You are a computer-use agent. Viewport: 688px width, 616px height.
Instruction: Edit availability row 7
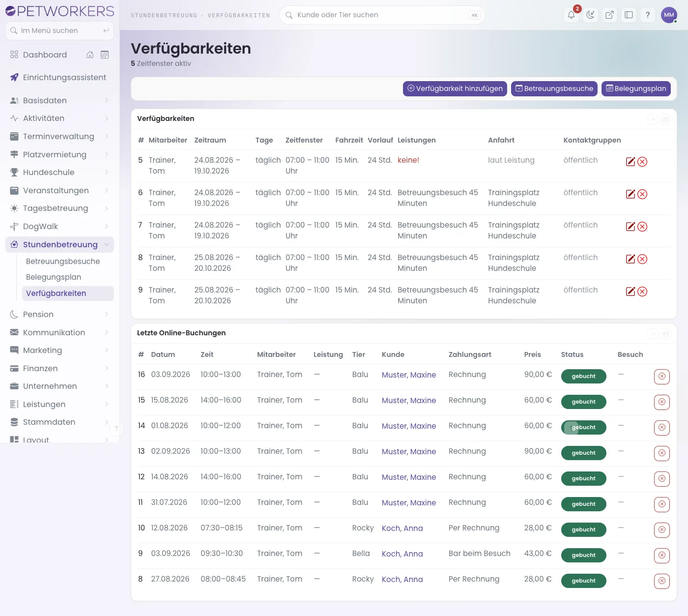point(631,227)
